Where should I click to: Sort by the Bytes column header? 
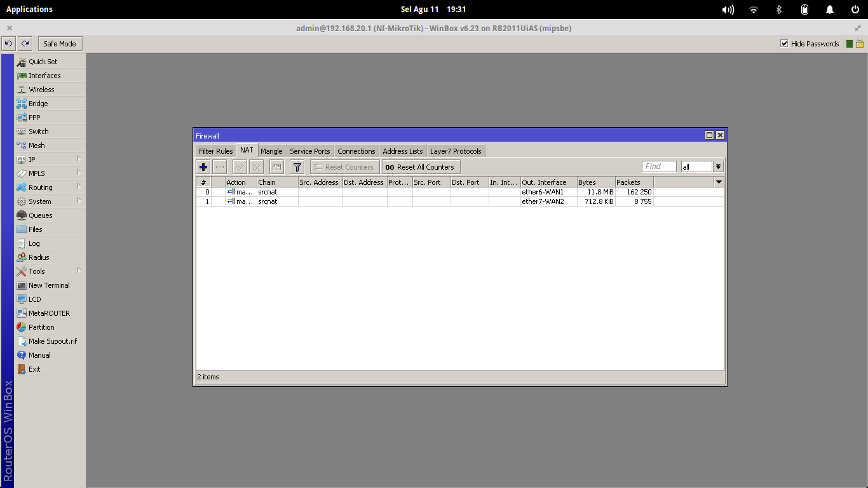[x=595, y=182]
